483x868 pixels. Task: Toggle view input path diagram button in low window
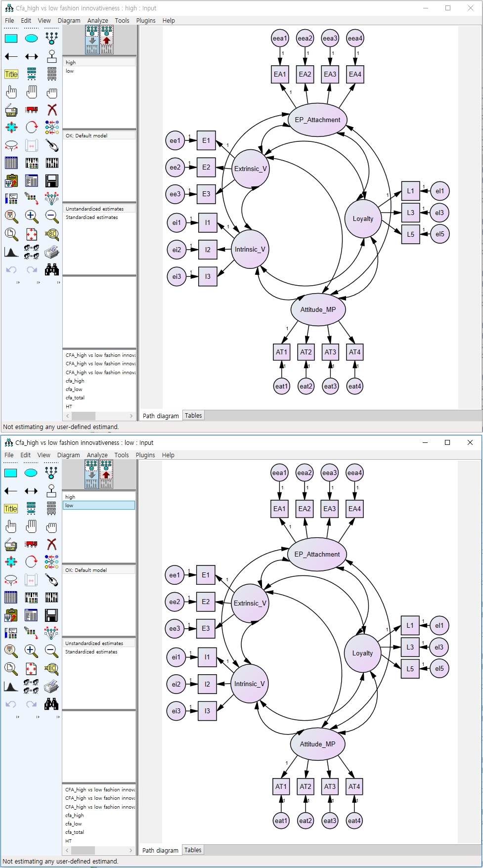pyautogui.click(x=91, y=474)
